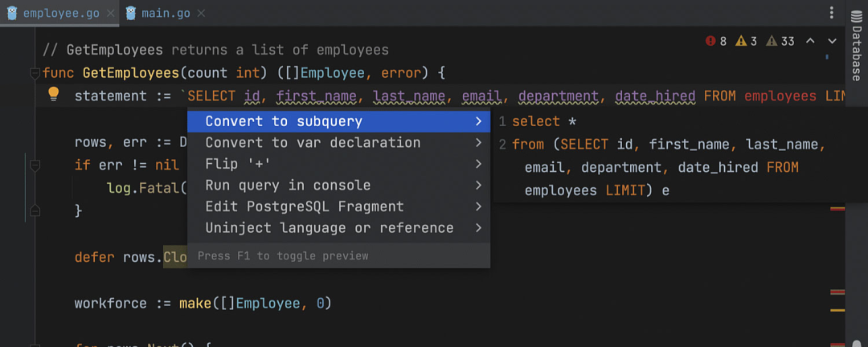Click the yellow light bulb intention icon
868x347 pixels.
54,95
